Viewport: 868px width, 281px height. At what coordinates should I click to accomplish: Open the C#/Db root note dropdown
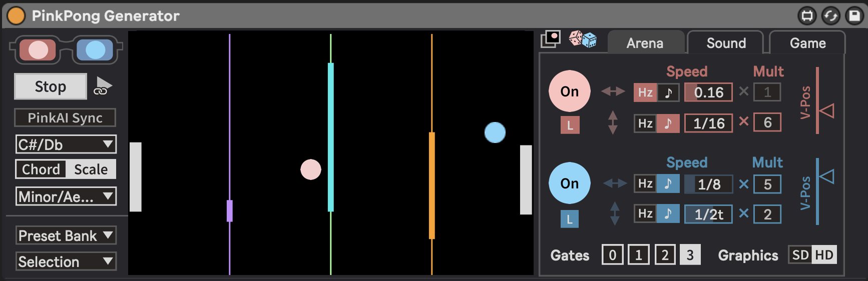click(x=66, y=144)
